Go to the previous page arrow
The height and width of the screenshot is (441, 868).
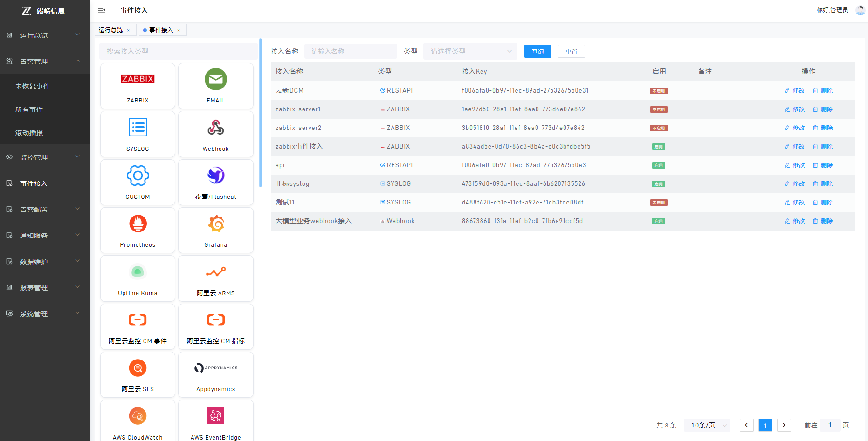coord(747,425)
